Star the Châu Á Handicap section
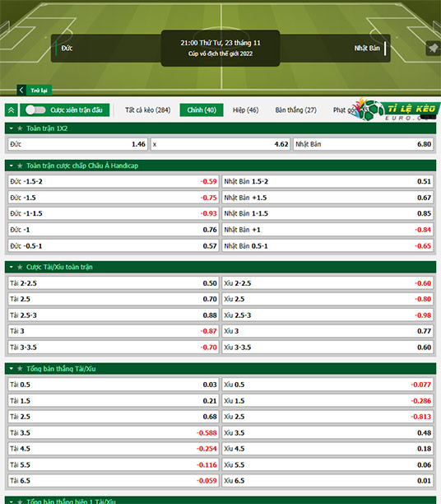The height and width of the screenshot is (504, 441). click(x=20, y=166)
